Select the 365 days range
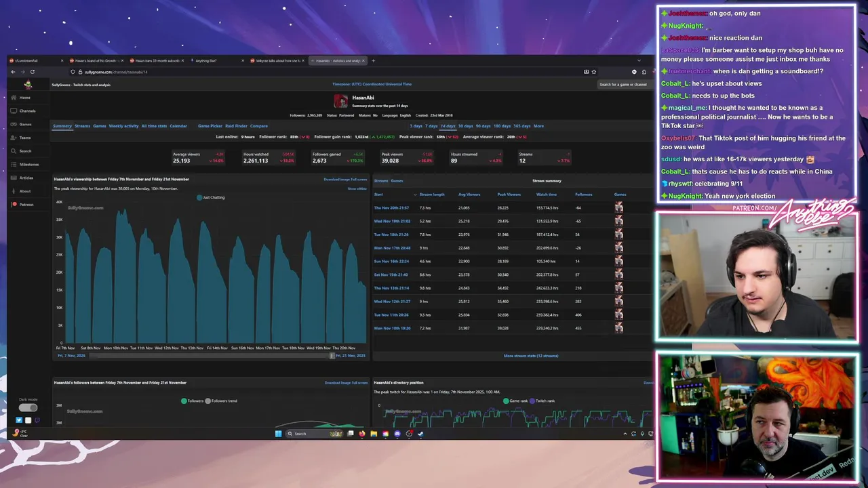The image size is (868, 488). [522, 126]
